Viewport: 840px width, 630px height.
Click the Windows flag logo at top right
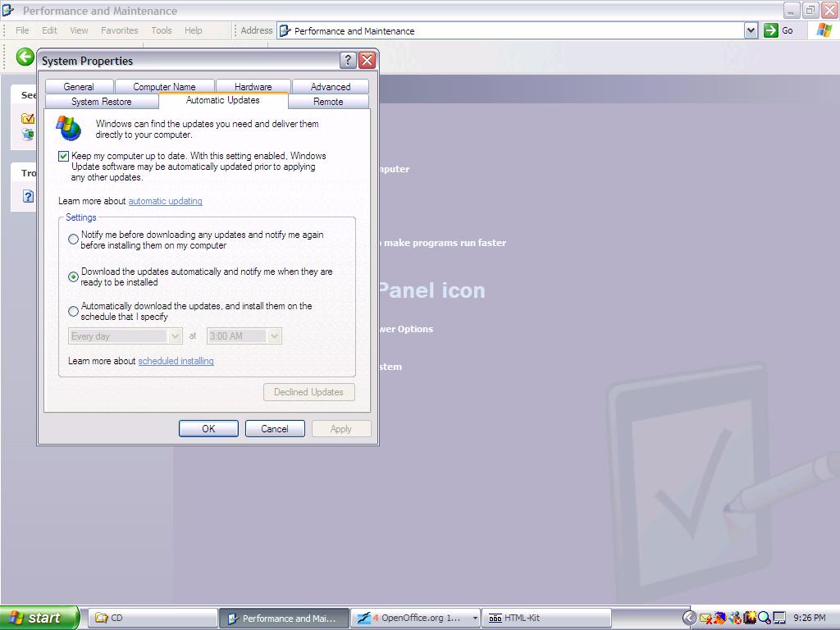[x=824, y=30]
